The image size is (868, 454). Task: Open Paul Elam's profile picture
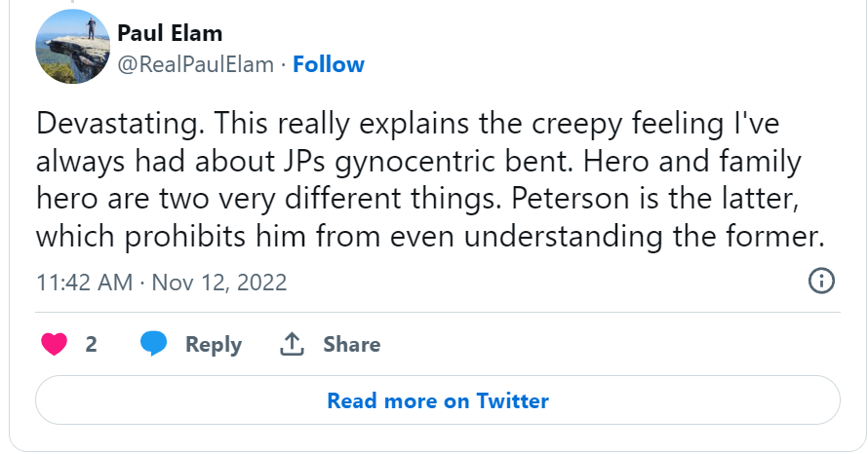(71, 49)
